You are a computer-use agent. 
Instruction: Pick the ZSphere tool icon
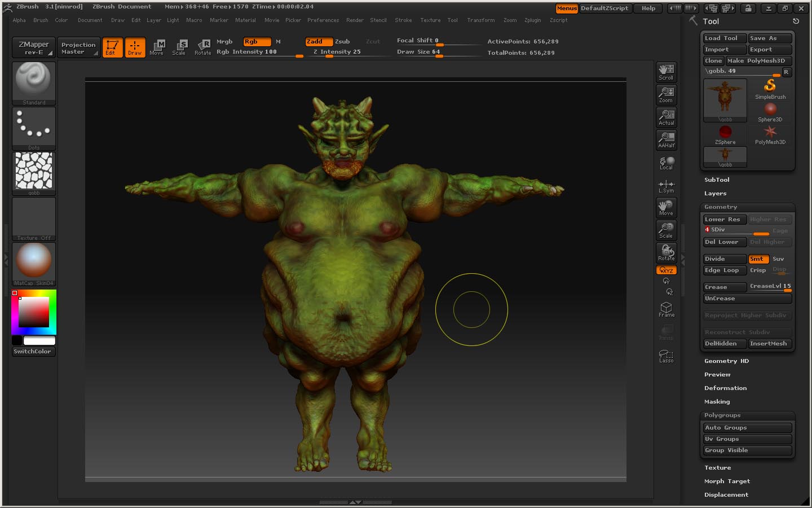(x=725, y=134)
